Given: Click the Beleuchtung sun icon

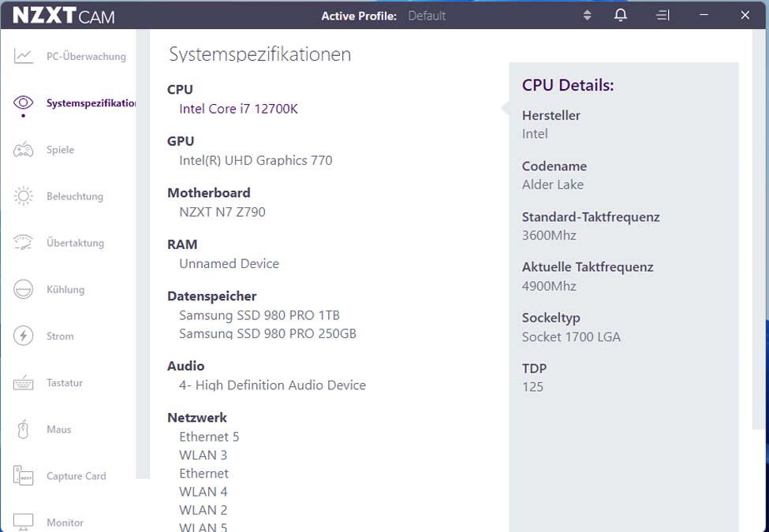Looking at the screenshot, I should pos(23,196).
